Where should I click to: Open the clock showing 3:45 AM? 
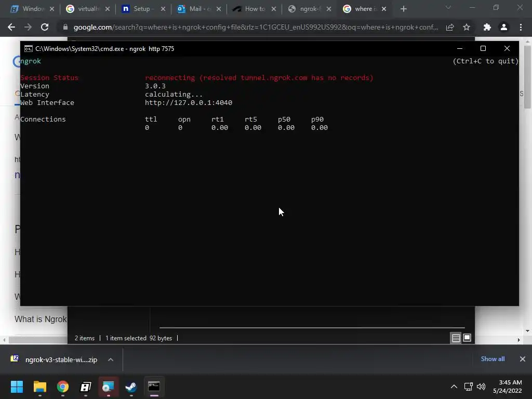508,387
